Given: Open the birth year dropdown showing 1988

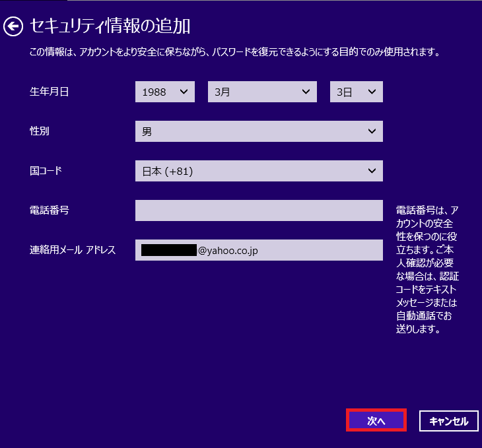Looking at the screenshot, I should (x=165, y=92).
